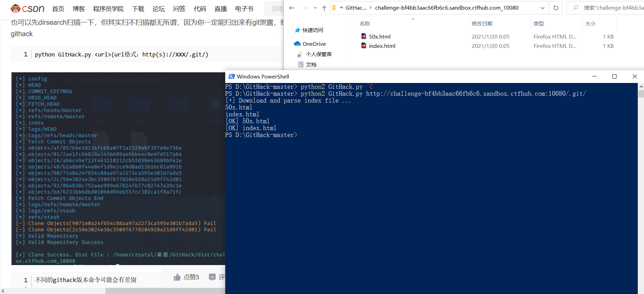Screen dimensions: 644x294
Task: Open 快速访问 in Explorer sidebar
Action: pos(313,30)
